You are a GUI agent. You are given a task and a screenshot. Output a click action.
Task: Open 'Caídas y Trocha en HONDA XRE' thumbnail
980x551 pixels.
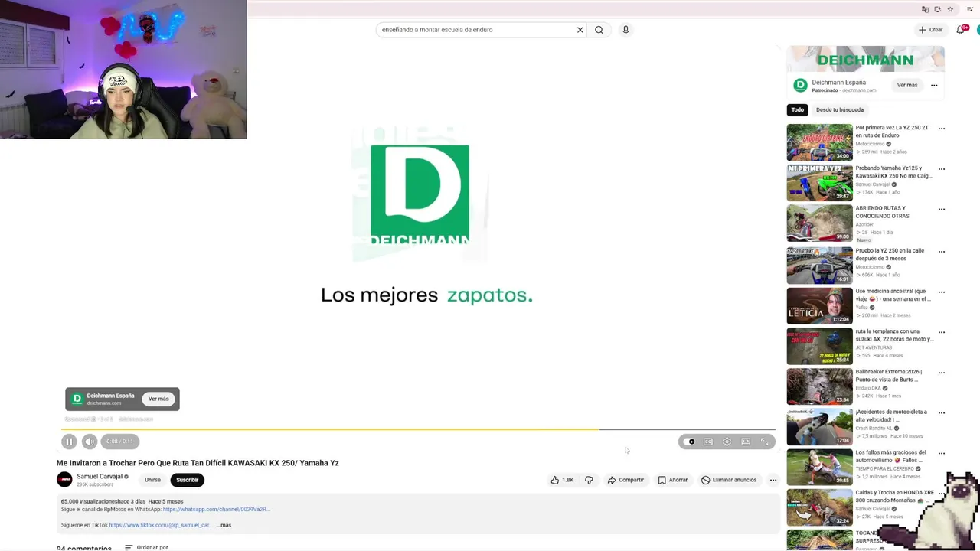coord(819,507)
